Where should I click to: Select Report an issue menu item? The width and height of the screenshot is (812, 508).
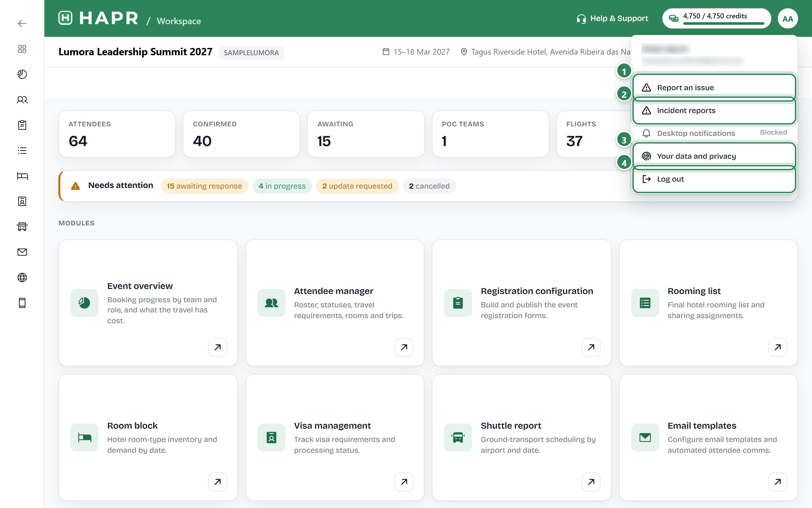point(714,88)
